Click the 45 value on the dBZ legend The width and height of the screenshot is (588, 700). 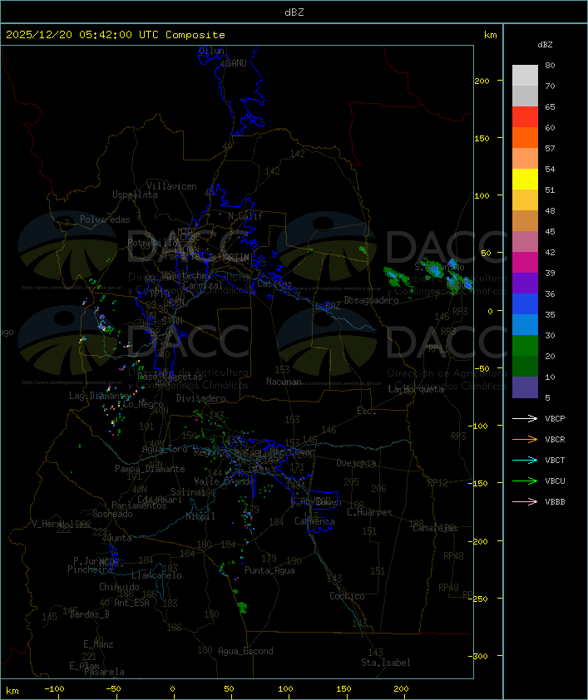point(550,232)
